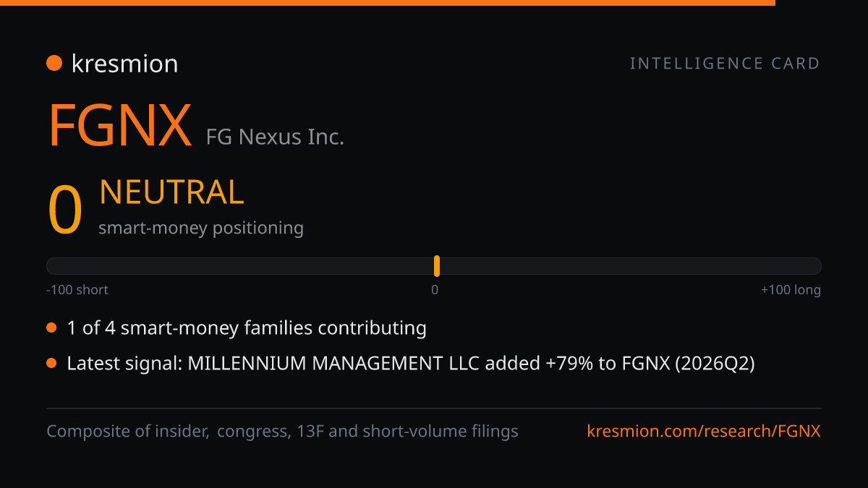The width and height of the screenshot is (868, 488).
Task: Click bullet dot beside Latest signal line
Action: (x=51, y=363)
